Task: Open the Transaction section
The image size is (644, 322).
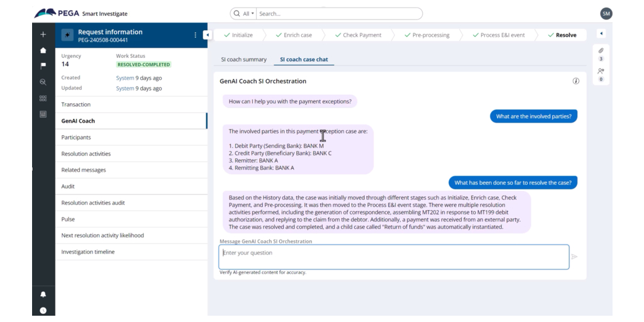Action: [x=131, y=104]
